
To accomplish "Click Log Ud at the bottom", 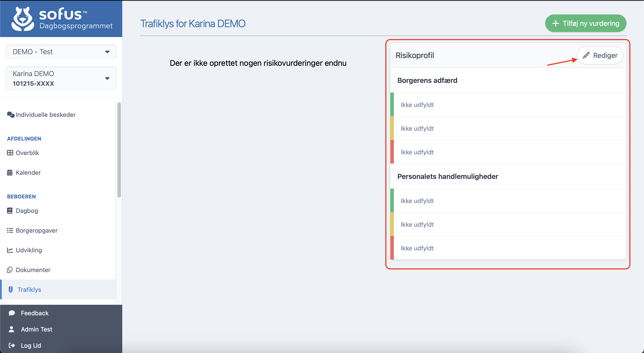I will coord(30,346).
